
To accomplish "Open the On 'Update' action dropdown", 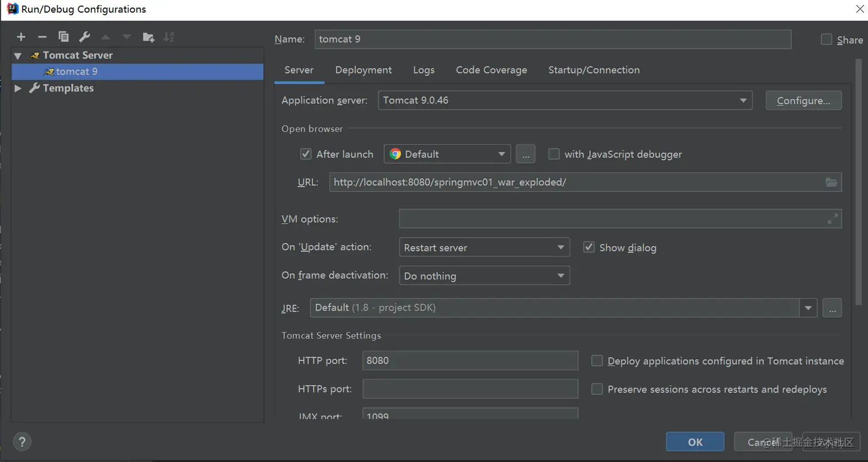I will coord(484,247).
